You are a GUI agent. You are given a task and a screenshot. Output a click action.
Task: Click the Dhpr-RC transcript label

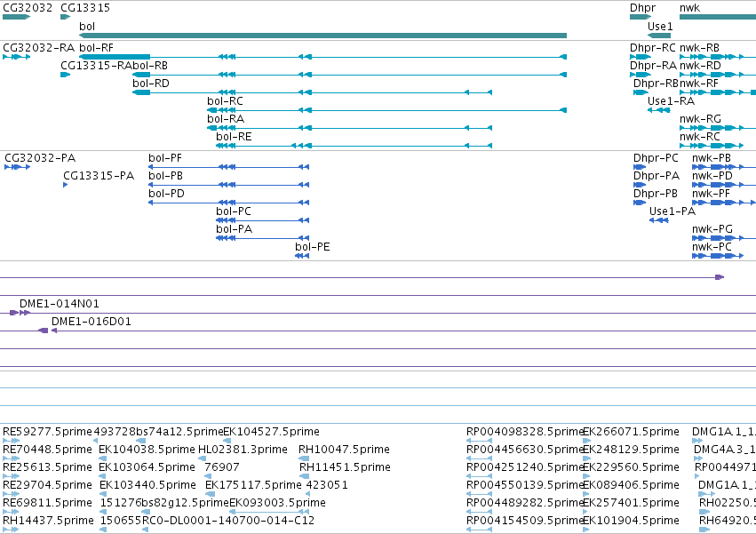[653, 48]
